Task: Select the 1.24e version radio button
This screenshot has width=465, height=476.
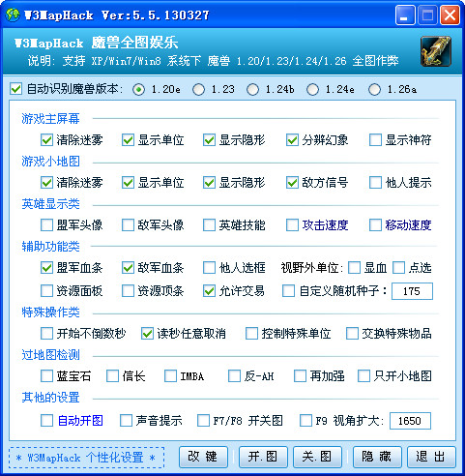Action: click(x=312, y=89)
